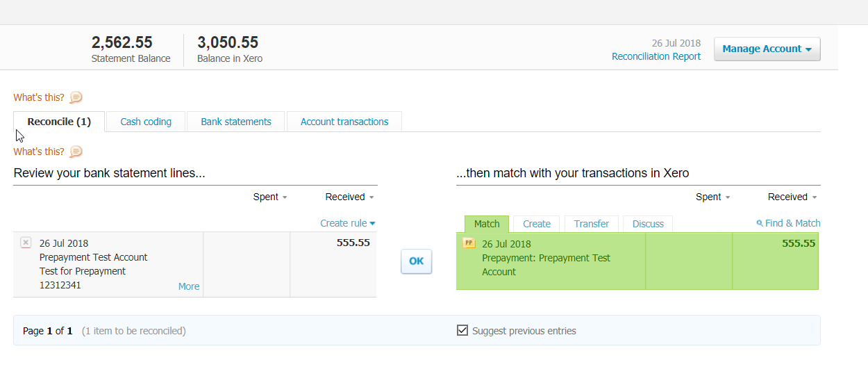Viewport: 868px width, 367px height.
Task: Open the Manage Account dropdown
Action: click(x=767, y=49)
